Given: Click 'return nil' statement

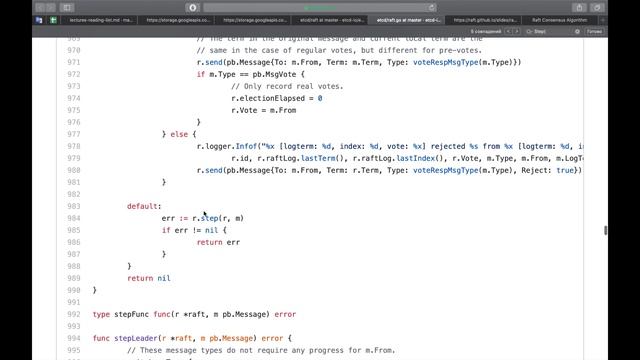Looking at the screenshot, I should [149, 278].
